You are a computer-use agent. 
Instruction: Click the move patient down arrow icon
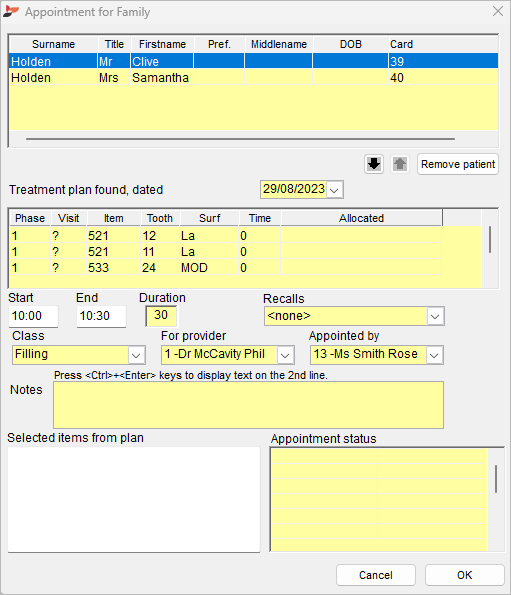coord(374,164)
